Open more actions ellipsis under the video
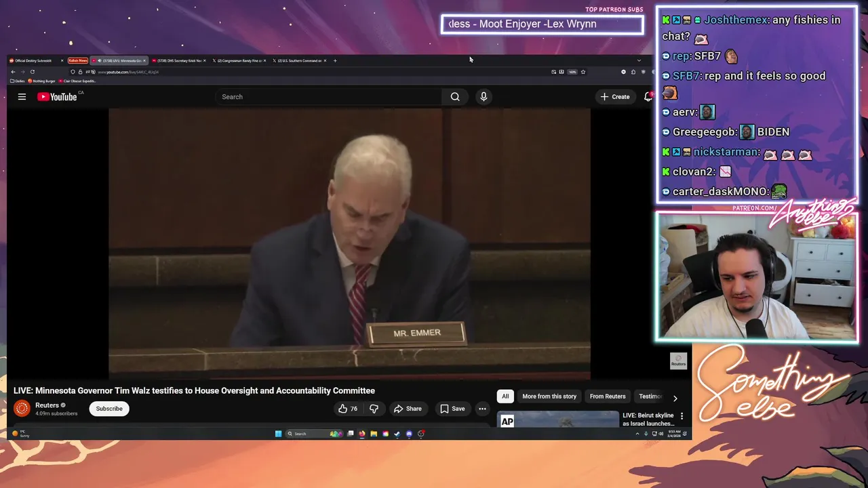The image size is (868, 488). pos(482,409)
